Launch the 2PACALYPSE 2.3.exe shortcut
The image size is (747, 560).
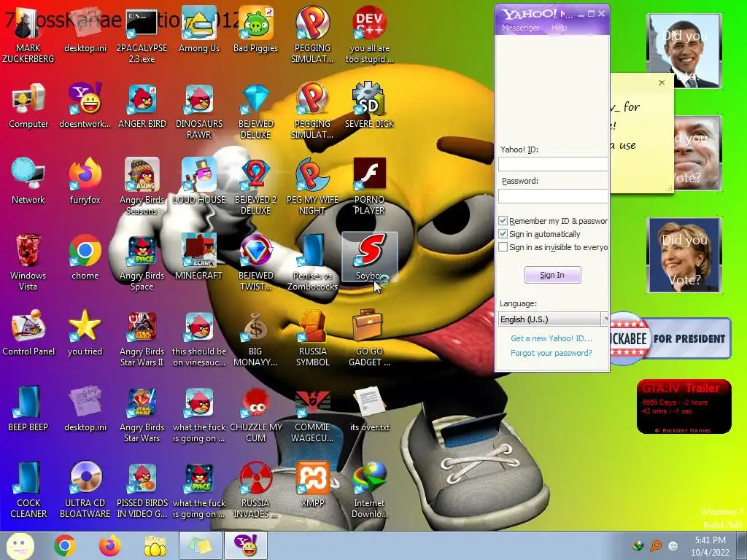(142, 35)
